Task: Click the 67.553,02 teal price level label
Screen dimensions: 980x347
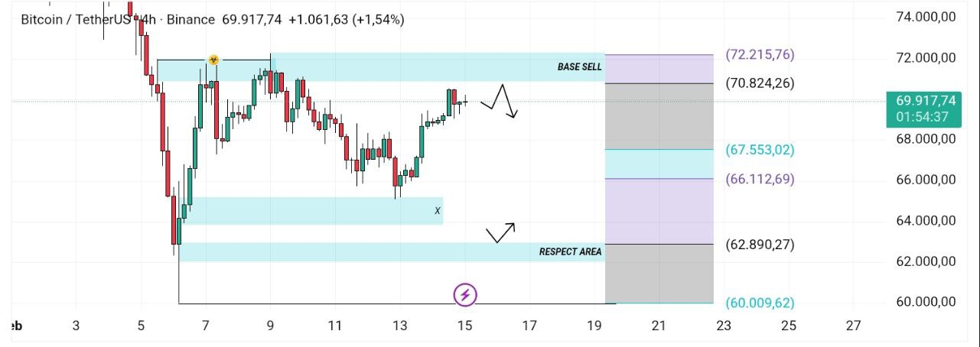Action: coord(760,150)
